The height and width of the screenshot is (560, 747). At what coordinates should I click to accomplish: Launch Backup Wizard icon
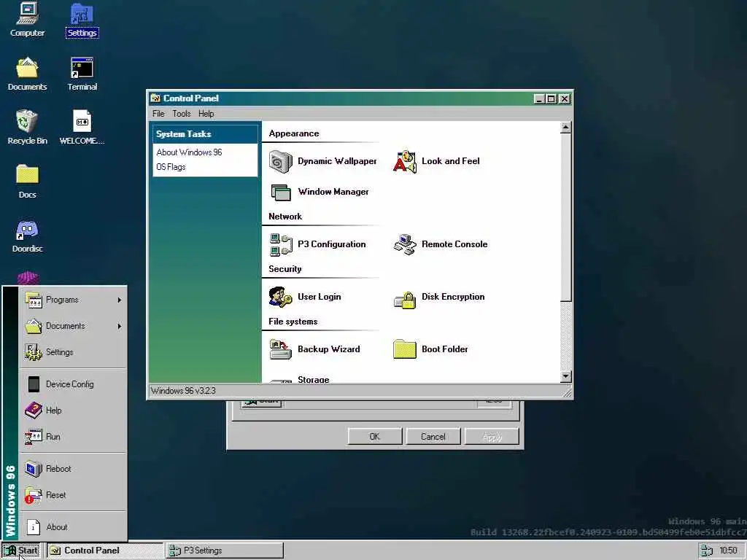point(281,349)
